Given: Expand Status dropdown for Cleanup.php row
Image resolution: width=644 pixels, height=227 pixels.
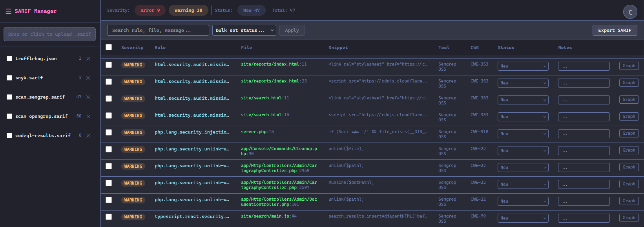Looking at the screenshot, I should (523, 150).
